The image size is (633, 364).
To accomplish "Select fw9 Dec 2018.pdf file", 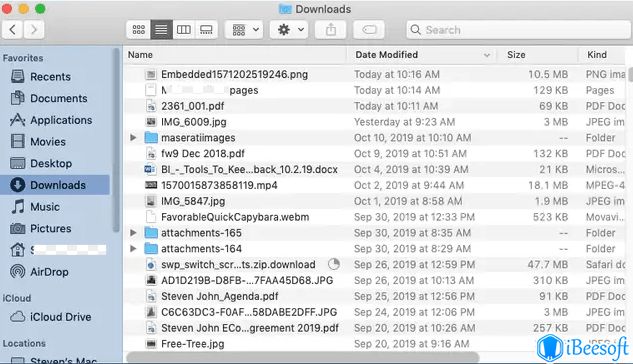I will tap(203, 154).
